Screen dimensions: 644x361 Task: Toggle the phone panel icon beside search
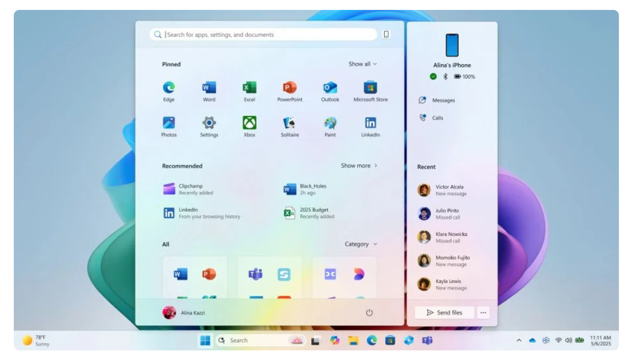(386, 34)
